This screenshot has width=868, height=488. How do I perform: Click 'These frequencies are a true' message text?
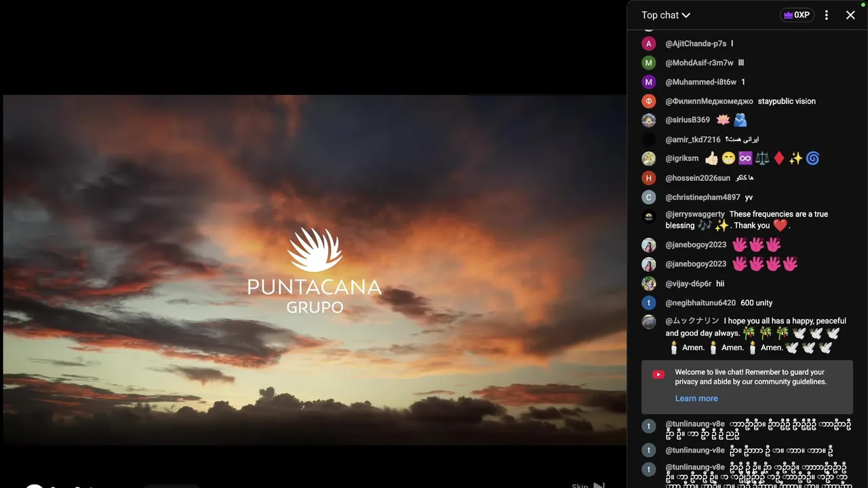tap(778, 214)
